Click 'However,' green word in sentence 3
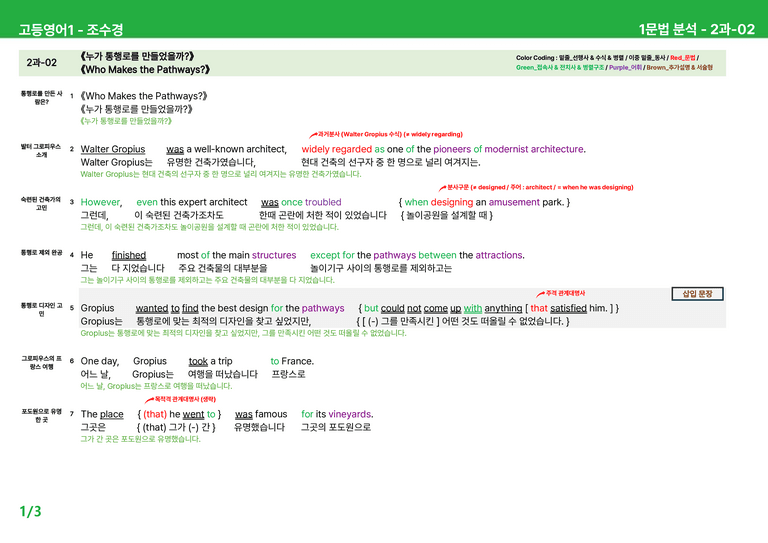The height and width of the screenshot is (543, 768). 101,202
